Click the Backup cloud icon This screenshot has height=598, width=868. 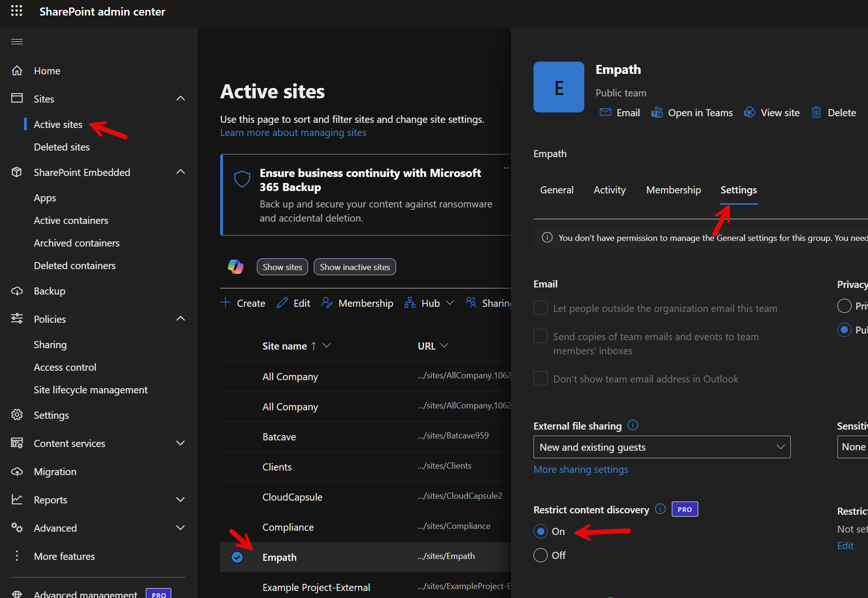(17, 291)
